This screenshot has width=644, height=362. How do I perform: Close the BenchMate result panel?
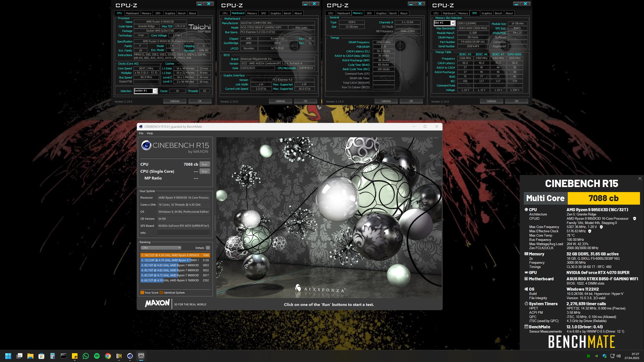(x=640, y=178)
